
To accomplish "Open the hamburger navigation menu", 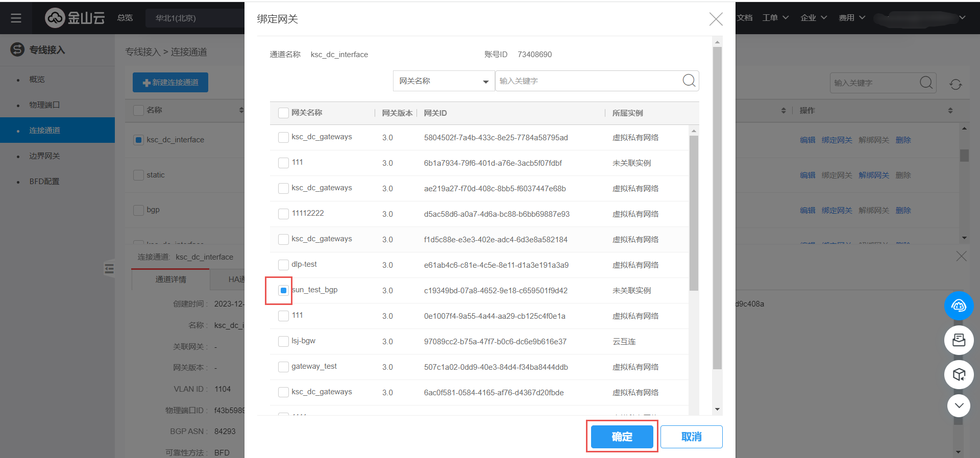I will [16, 18].
